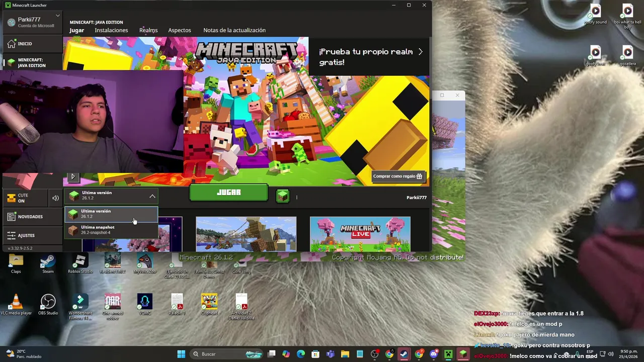Open the Aspectos tab

[180, 30]
